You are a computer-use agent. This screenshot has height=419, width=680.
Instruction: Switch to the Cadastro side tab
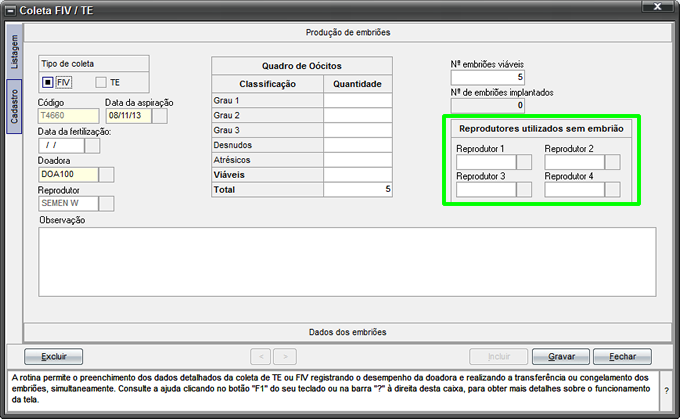tap(14, 106)
